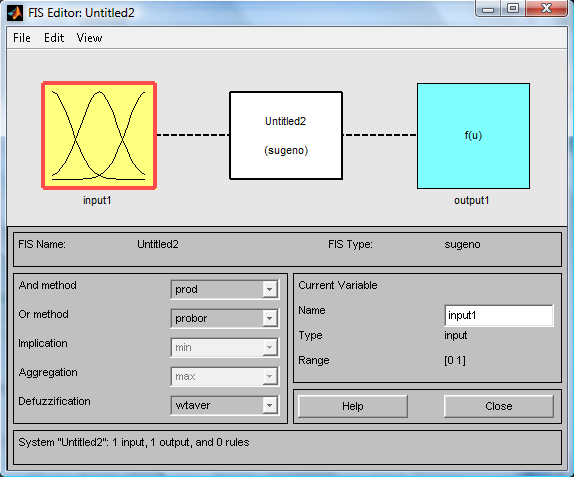Click the MATLAB logo in title bar

click(x=15, y=13)
